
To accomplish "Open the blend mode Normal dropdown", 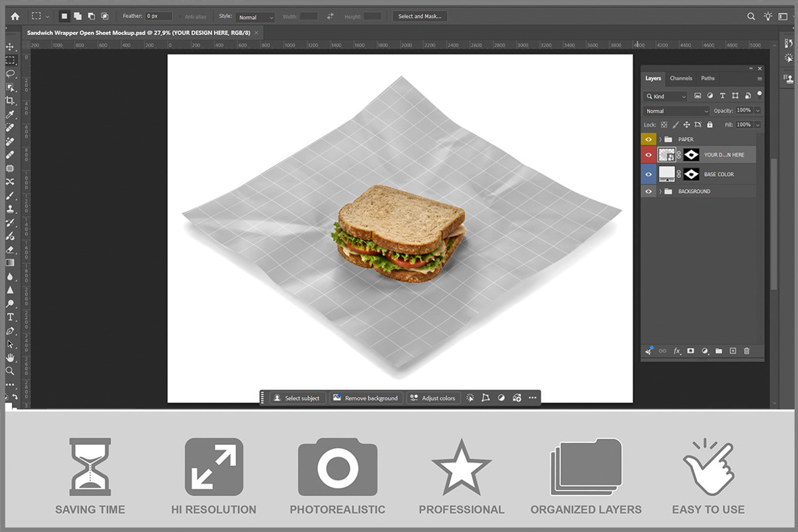I will [x=676, y=111].
